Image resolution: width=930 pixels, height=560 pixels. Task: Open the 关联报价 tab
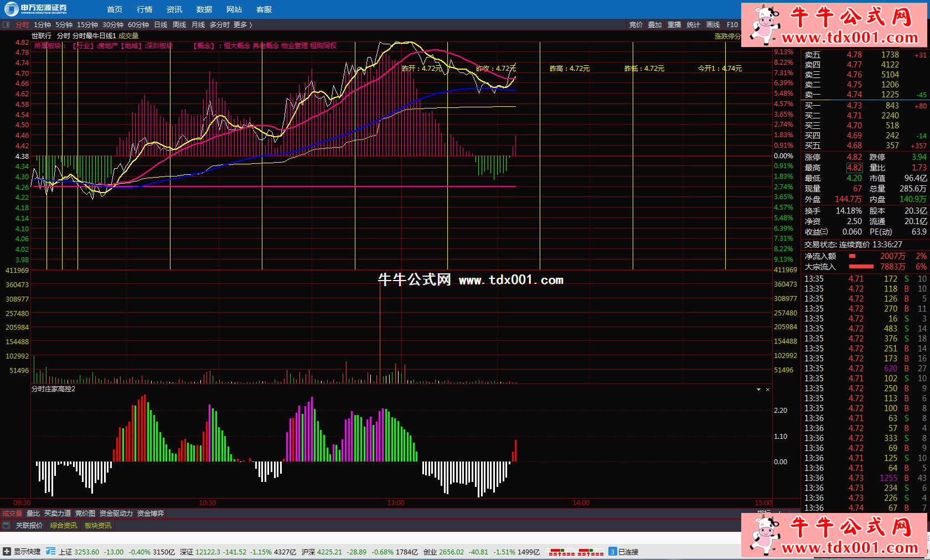pos(29,525)
